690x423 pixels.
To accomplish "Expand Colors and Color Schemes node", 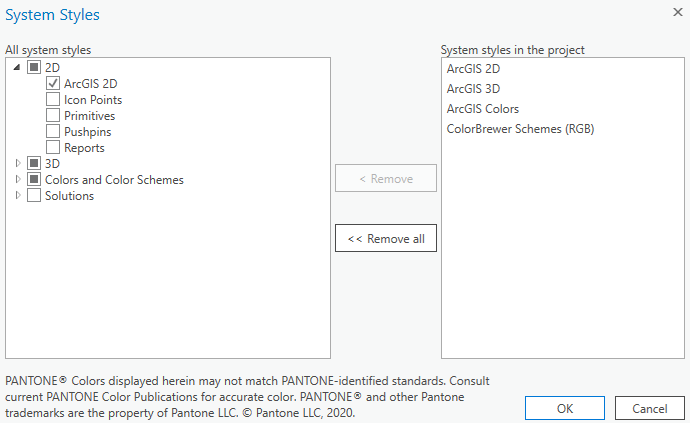I will [18, 179].
